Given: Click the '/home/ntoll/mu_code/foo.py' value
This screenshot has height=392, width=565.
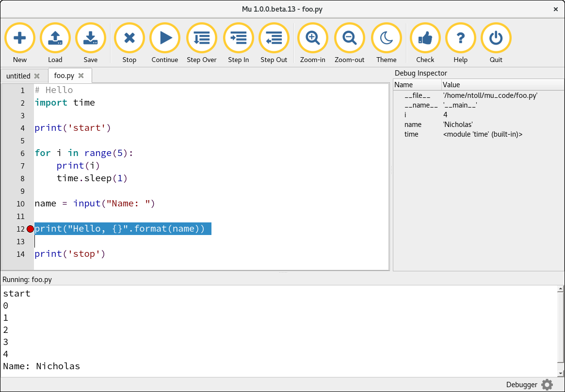Looking at the screenshot, I should (x=490, y=95).
